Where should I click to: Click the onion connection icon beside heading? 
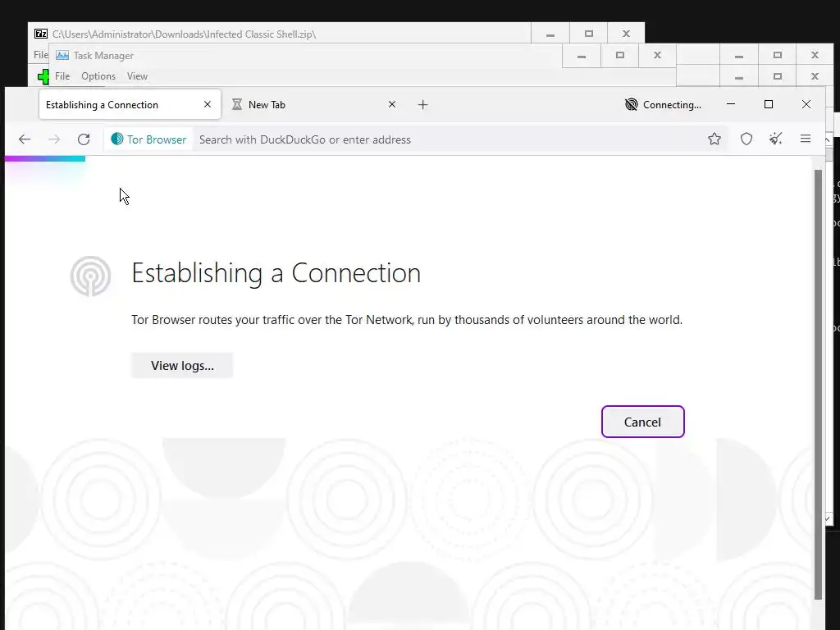tap(90, 276)
